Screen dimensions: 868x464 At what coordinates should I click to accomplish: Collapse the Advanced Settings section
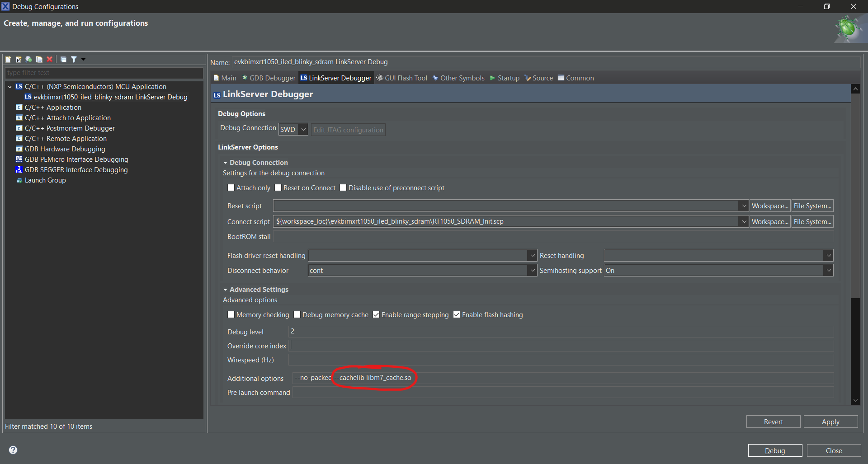click(x=226, y=290)
